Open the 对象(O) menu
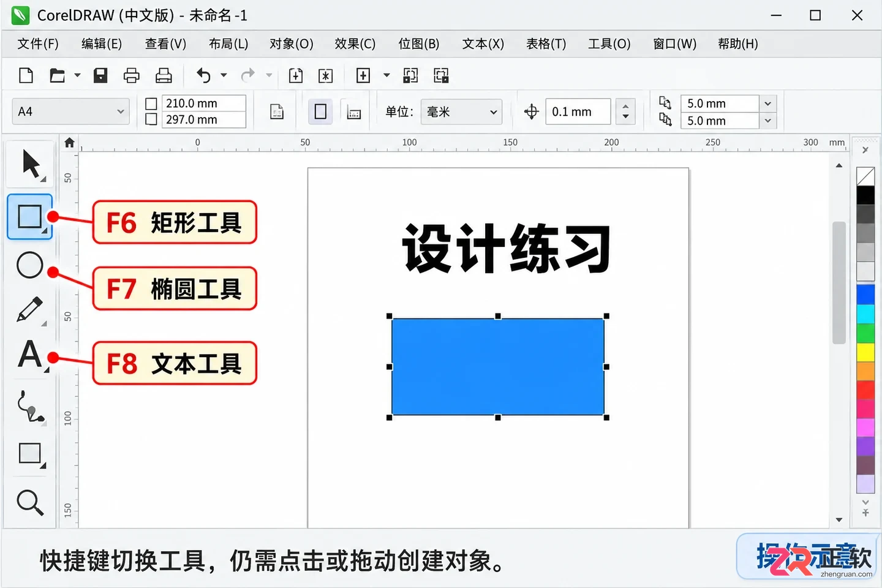The height and width of the screenshot is (588, 882). 292,43
